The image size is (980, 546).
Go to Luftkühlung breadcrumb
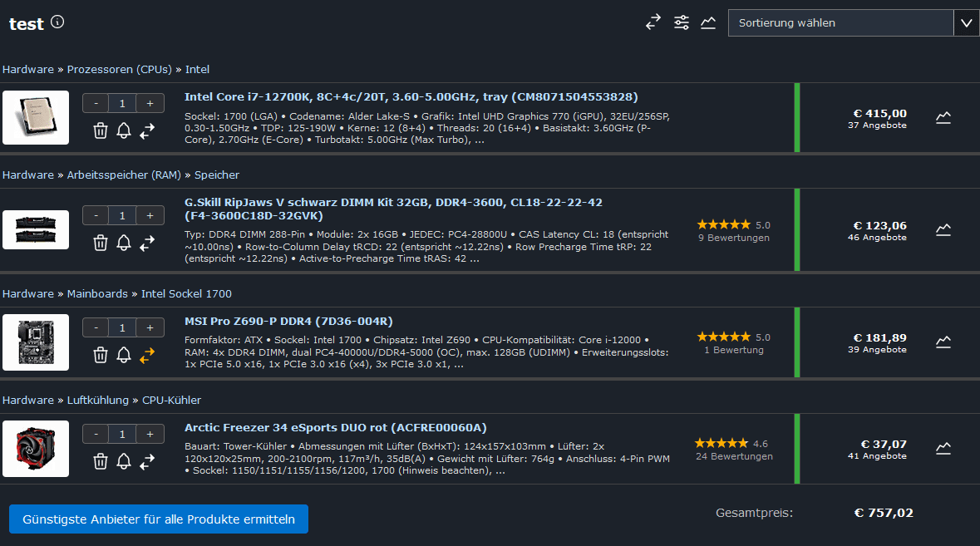tap(98, 400)
